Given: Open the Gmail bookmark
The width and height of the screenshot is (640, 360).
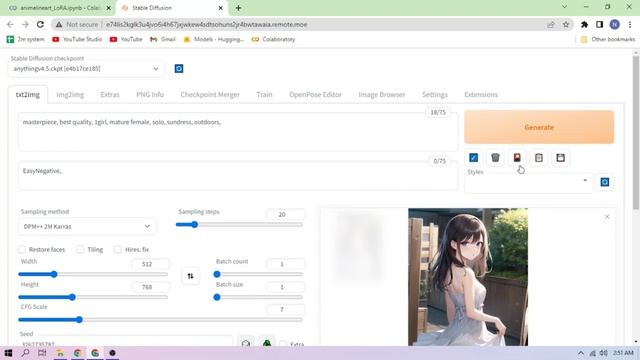Looking at the screenshot, I should (x=163, y=39).
